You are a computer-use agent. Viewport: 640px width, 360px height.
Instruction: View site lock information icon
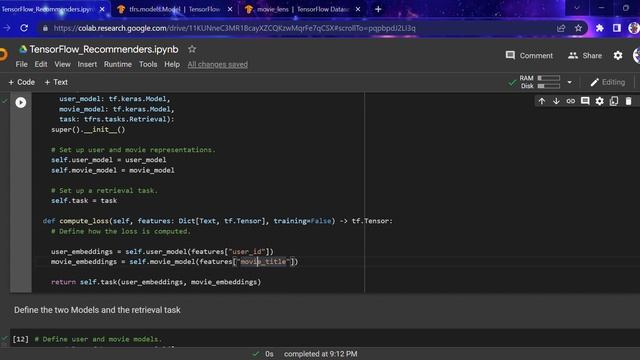coord(45,28)
